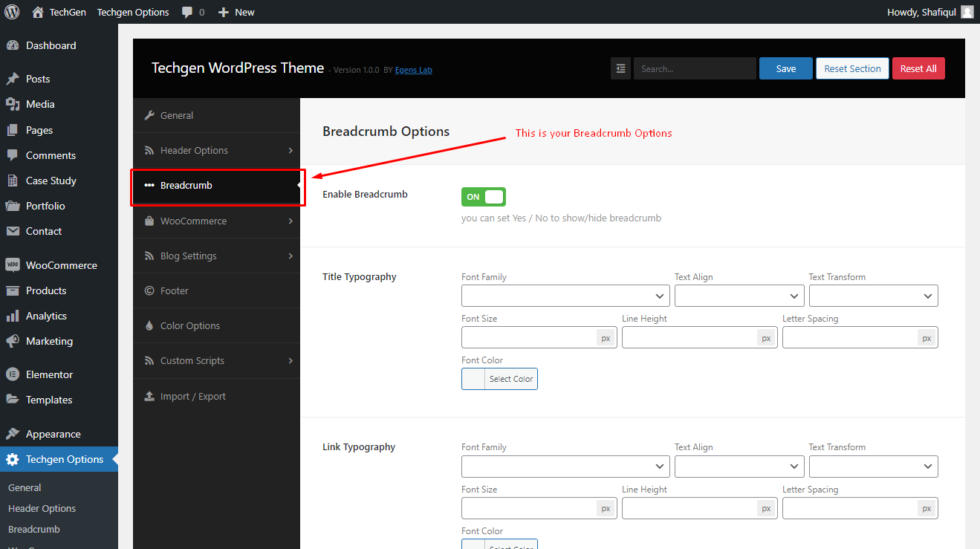Viewport: 980px width, 549px height.
Task: Click the Case Study menu icon
Action: click(x=12, y=181)
